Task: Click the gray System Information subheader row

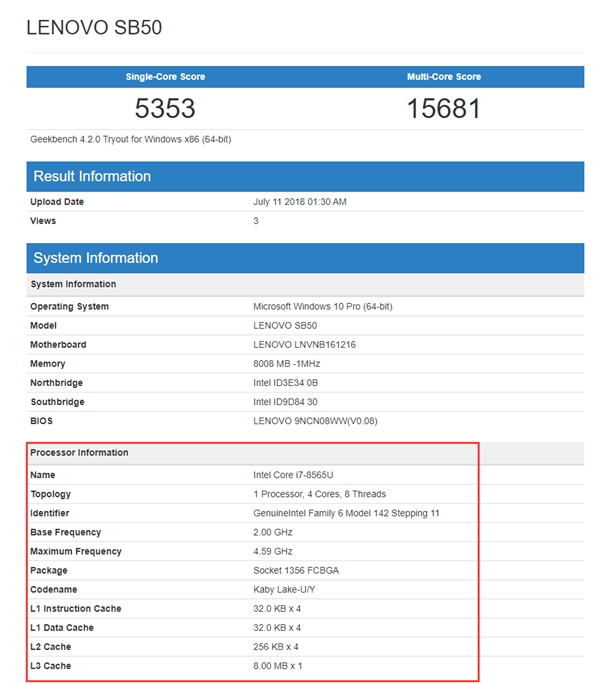Action: [x=305, y=284]
